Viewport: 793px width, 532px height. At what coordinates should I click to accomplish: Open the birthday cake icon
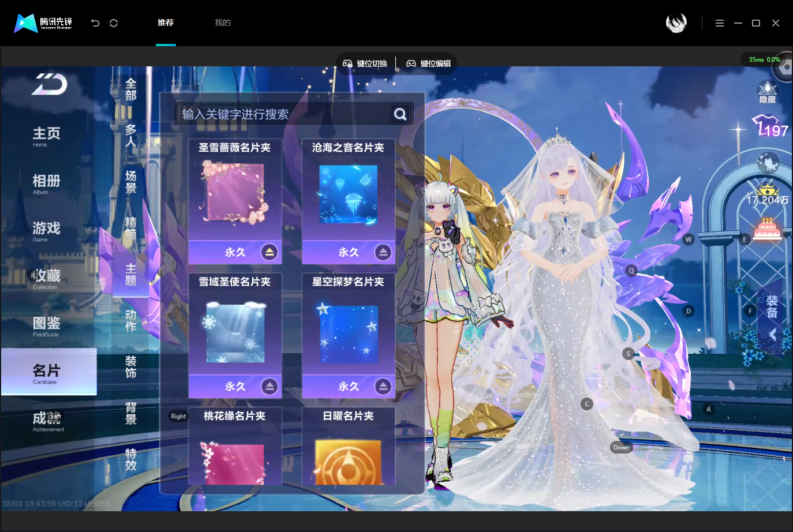coord(768,229)
